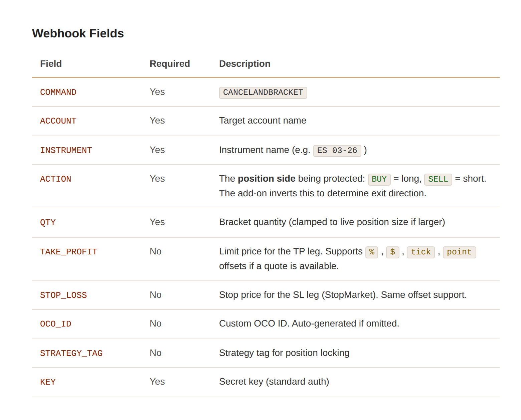The width and height of the screenshot is (521, 420).
Task: Click the QTY field name
Action: (48, 222)
